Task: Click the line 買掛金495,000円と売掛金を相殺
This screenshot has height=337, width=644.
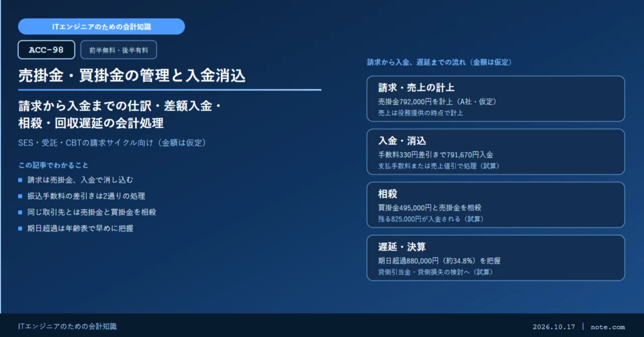Action: tap(430, 208)
